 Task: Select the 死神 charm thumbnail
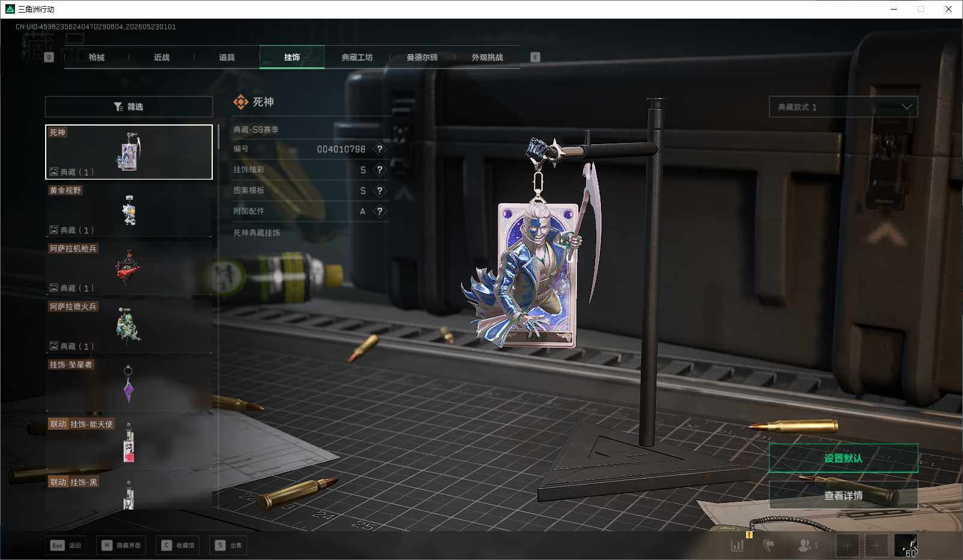(129, 152)
